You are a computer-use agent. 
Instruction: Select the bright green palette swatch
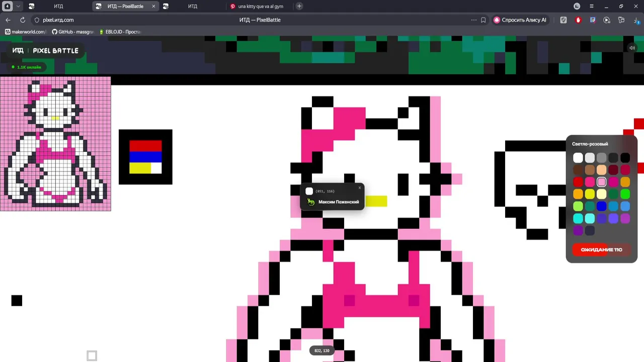(x=625, y=194)
